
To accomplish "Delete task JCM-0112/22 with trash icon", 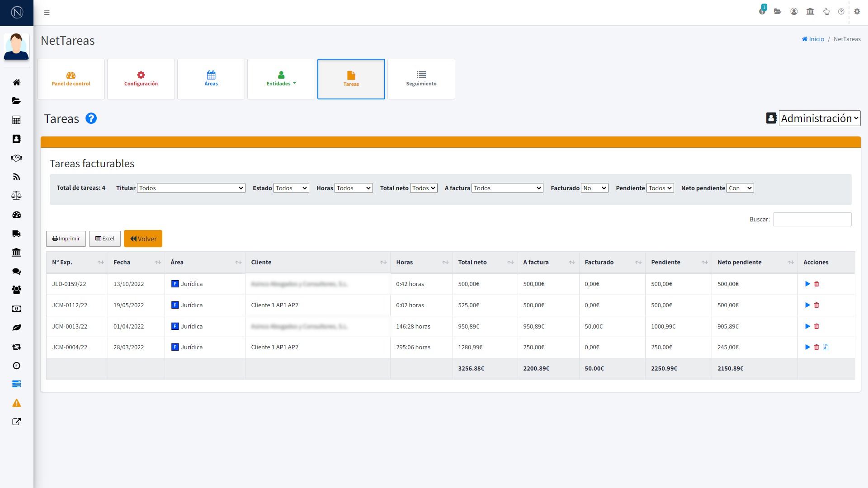I will click(x=816, y=305).
